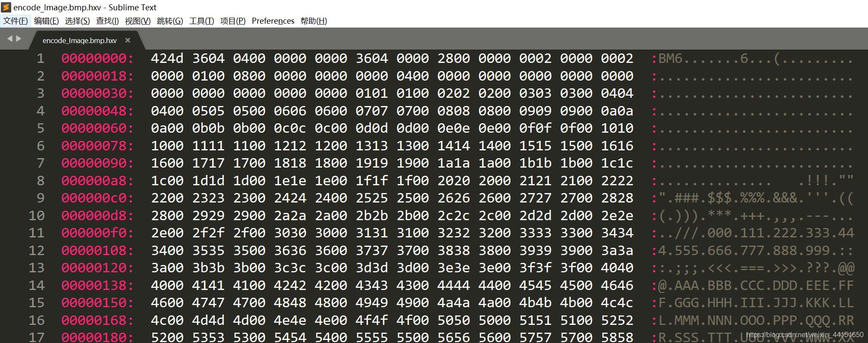Click hex value 0a0a on line 4
This screenshot has height=343, width=868.
coord(617,111)
